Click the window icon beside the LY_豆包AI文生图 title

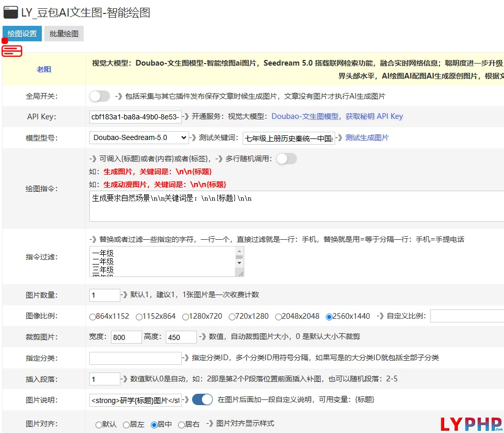(11, 12)
